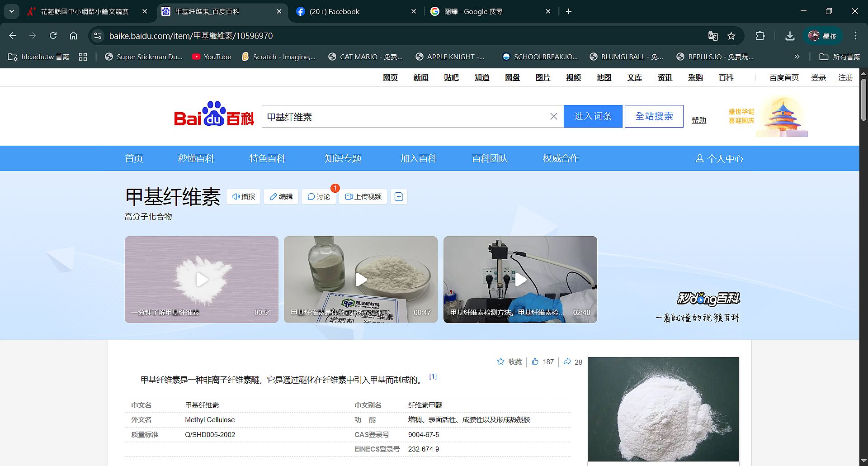Click the plus icon beside 上传视频
This screenshot has height=466, width=868.
399,197
